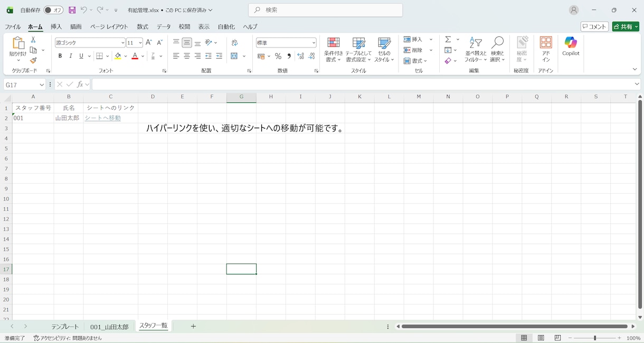Click the Cut scissors icon
This screenshot has height=343, width=644.
[33, 40]
